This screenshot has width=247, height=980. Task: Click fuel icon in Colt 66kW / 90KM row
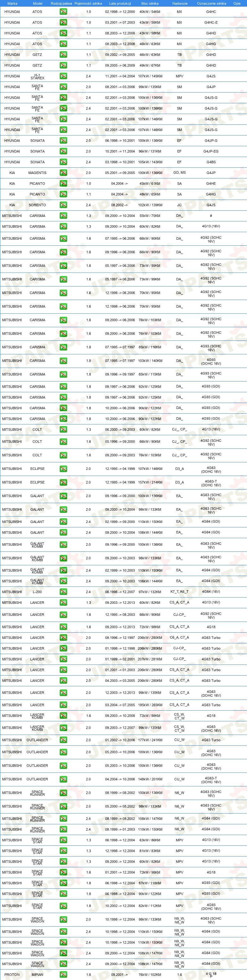point(63,442)
